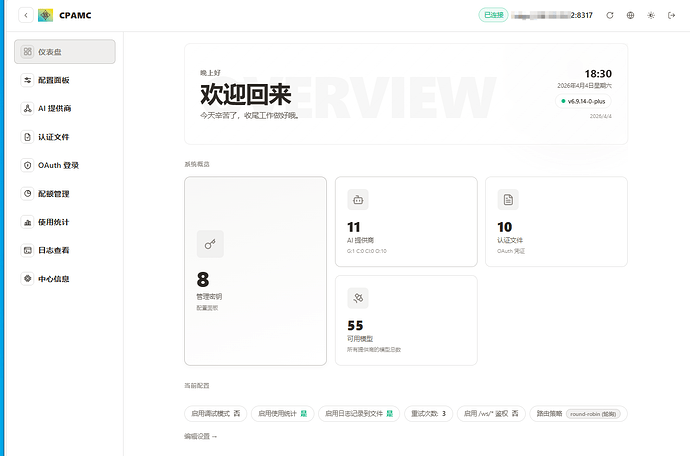The height and width of the screenshot is (456, 690).
Task: Click the 晚上好 greeting text
Action: pos(210,73)
